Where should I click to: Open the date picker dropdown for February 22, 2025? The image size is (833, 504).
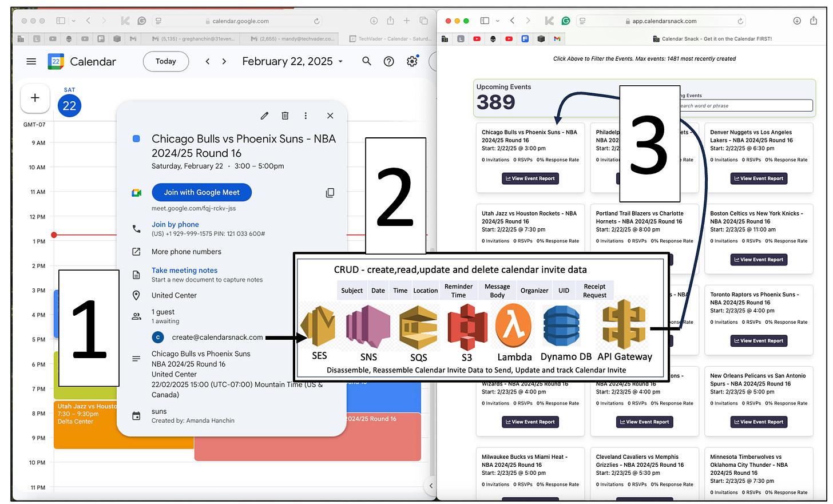341,62
